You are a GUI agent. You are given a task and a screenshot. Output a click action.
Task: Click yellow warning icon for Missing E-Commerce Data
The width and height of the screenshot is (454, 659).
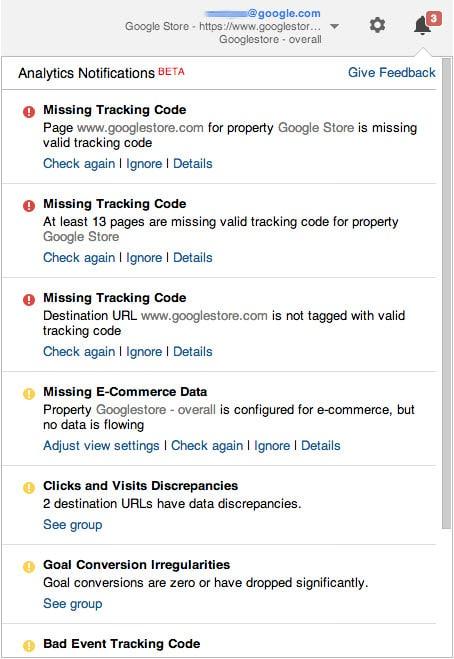click(x=29, y=394)
